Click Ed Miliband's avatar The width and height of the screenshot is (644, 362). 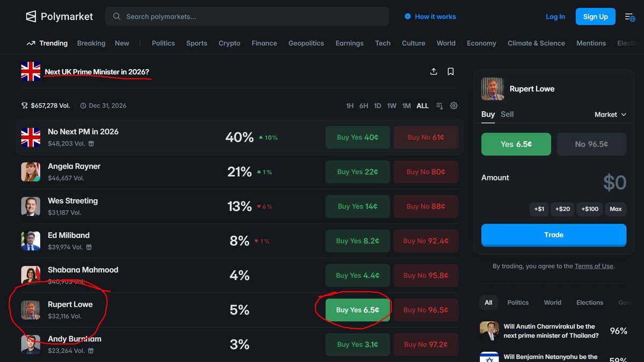[31, 241]
